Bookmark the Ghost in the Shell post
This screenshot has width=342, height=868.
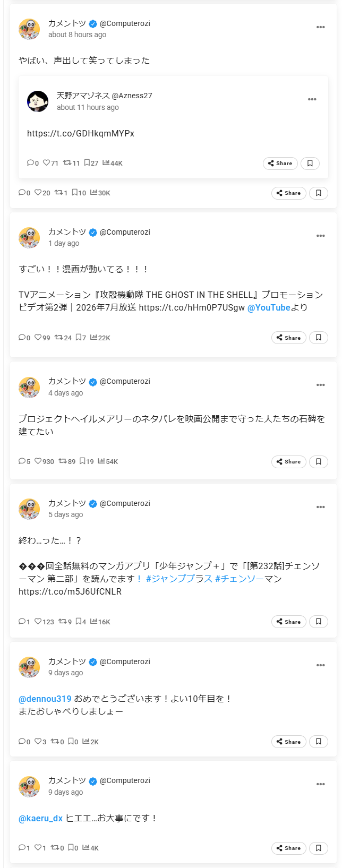pos(319,338)
